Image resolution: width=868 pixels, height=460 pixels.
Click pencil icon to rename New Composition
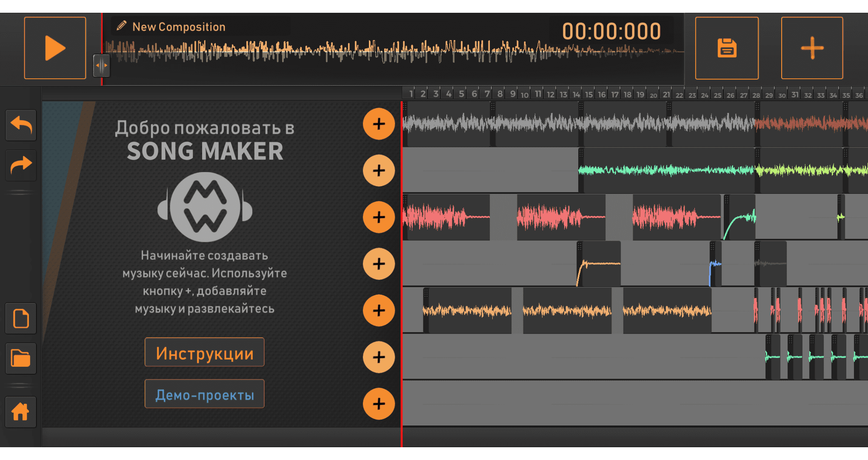[122, 26]
